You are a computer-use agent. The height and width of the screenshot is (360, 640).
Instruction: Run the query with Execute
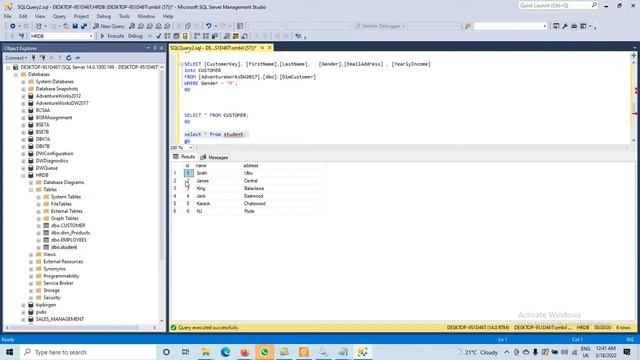(x=112, y=36)
